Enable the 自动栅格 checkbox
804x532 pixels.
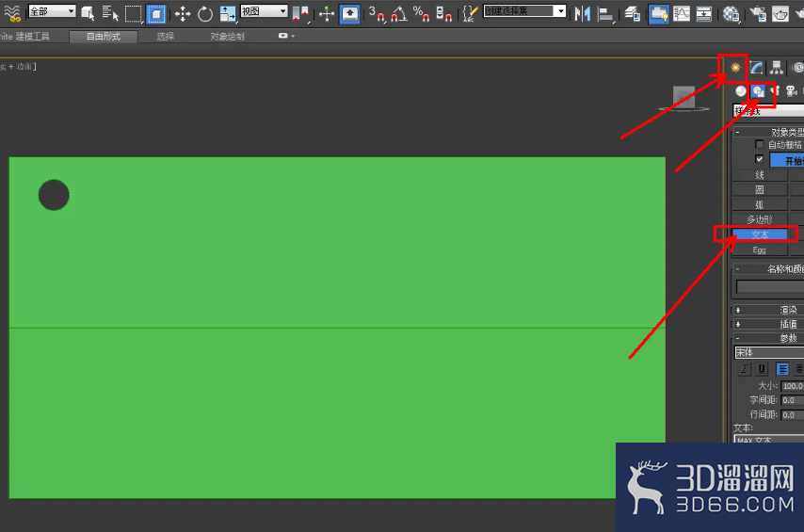[x=760, y=145]
